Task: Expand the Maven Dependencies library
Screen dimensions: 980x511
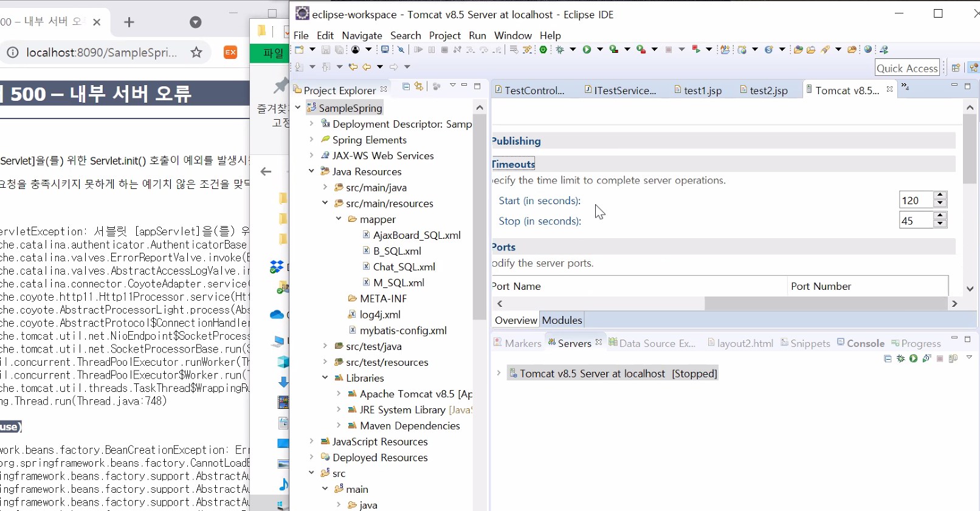Action: pyautogui.click(x=339, y=425)
